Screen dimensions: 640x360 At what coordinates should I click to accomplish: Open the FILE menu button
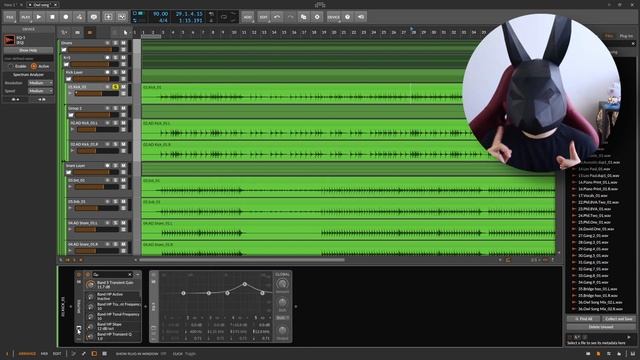click(10, 17)
